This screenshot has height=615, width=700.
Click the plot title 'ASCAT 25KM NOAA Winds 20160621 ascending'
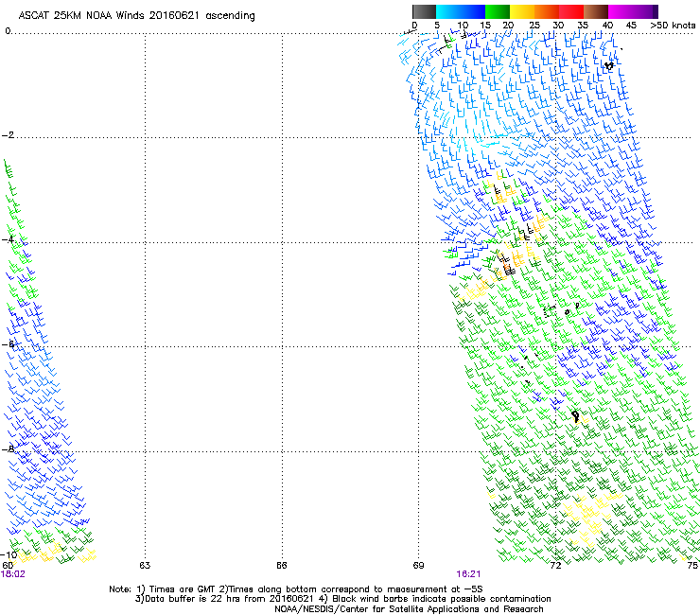click(x=136, y=16)
